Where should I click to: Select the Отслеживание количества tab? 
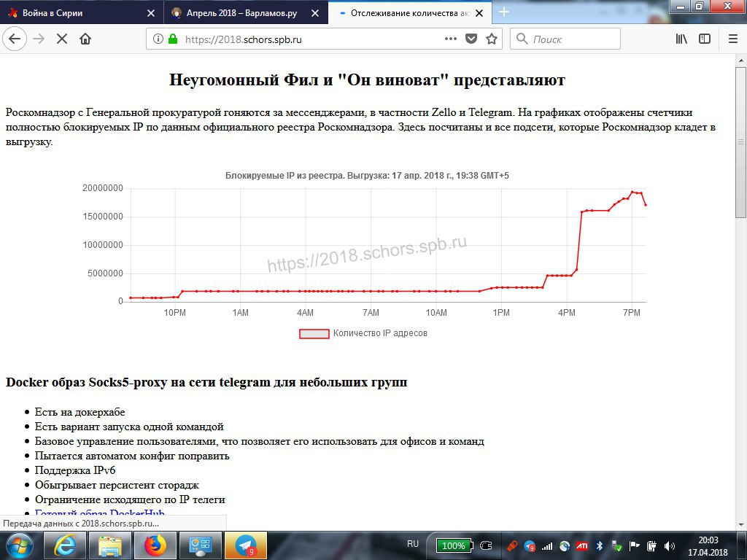point(410,13)
